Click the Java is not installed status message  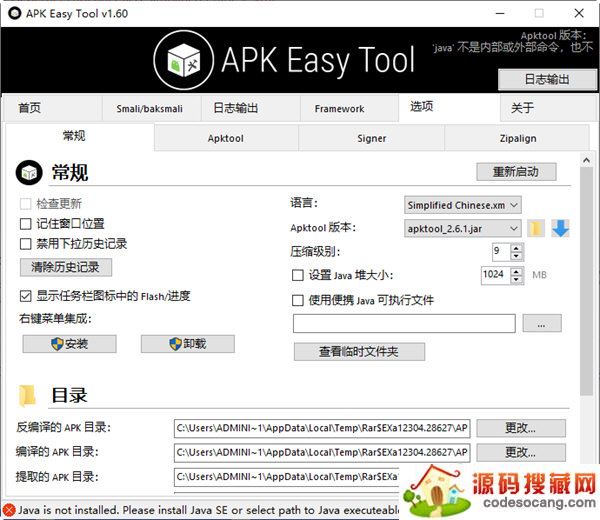click(209, 510)
